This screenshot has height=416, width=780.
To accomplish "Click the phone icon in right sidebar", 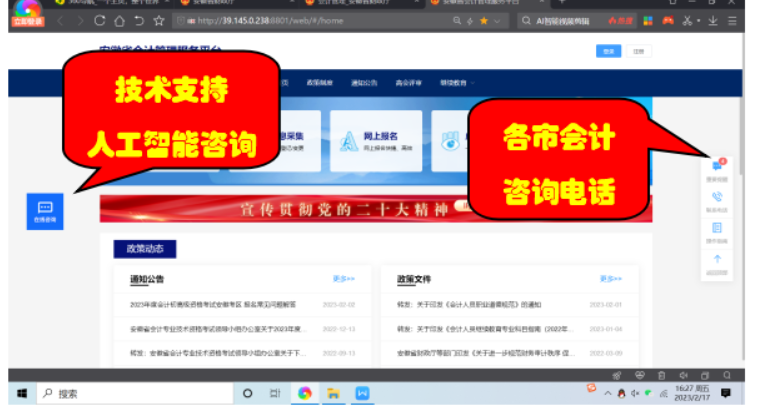I will coord(717,197).
